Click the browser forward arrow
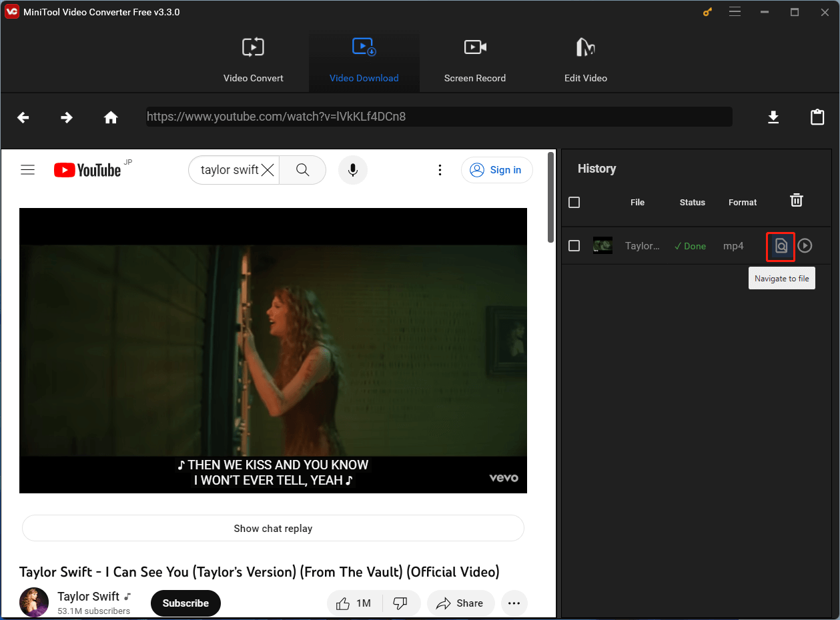 [67, 117]
